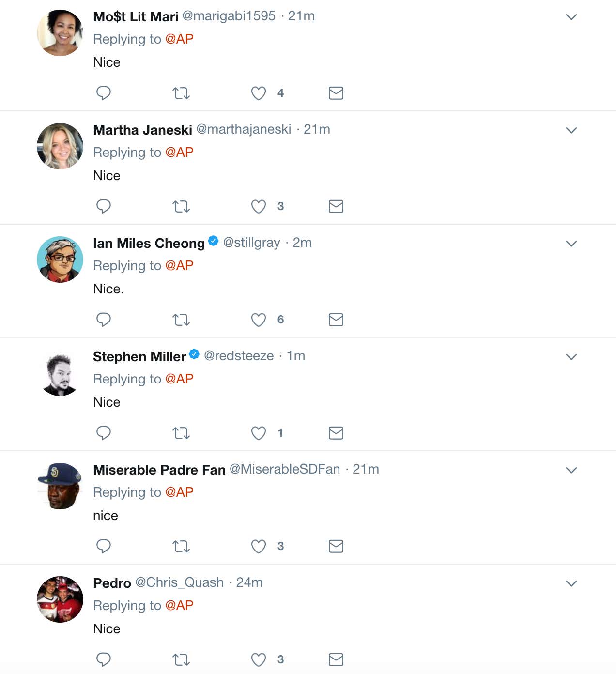Share Pedro's tweet via direct message
The height and width of the screenshot is (674, 616).
click(x=336, y=659)
